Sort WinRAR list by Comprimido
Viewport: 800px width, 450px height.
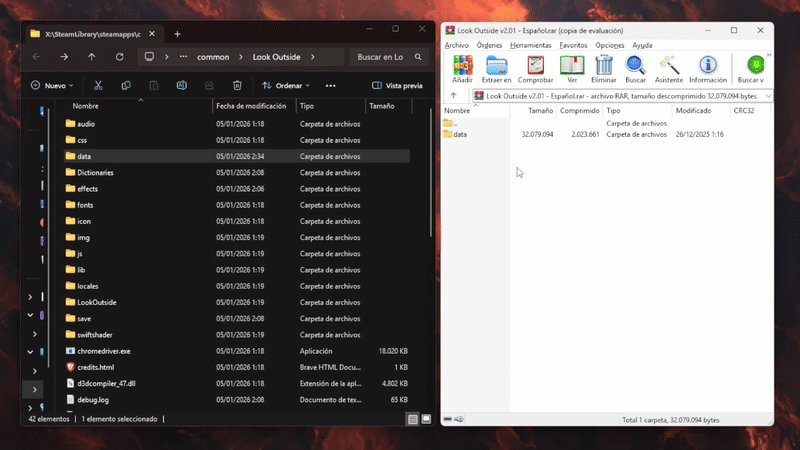579,110
